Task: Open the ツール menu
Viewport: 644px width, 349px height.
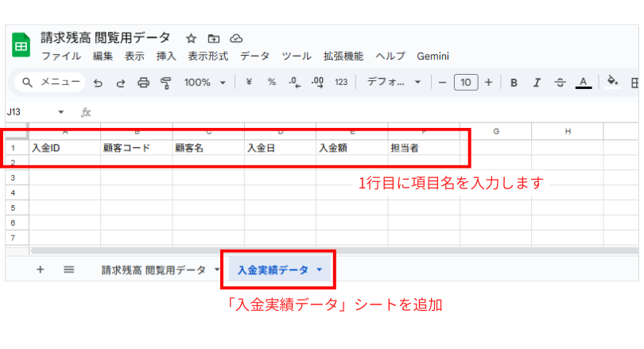Action: tap(296, 56)
